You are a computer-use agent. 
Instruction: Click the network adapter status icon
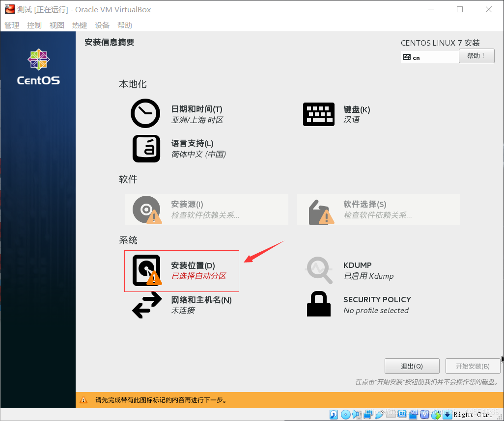click(368, 415)
